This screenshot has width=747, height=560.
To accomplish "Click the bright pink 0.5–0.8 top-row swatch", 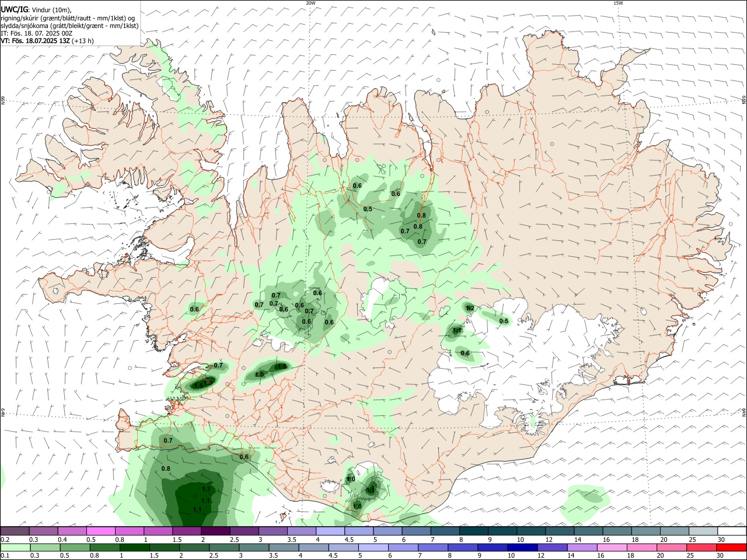I will coord(100,531).
